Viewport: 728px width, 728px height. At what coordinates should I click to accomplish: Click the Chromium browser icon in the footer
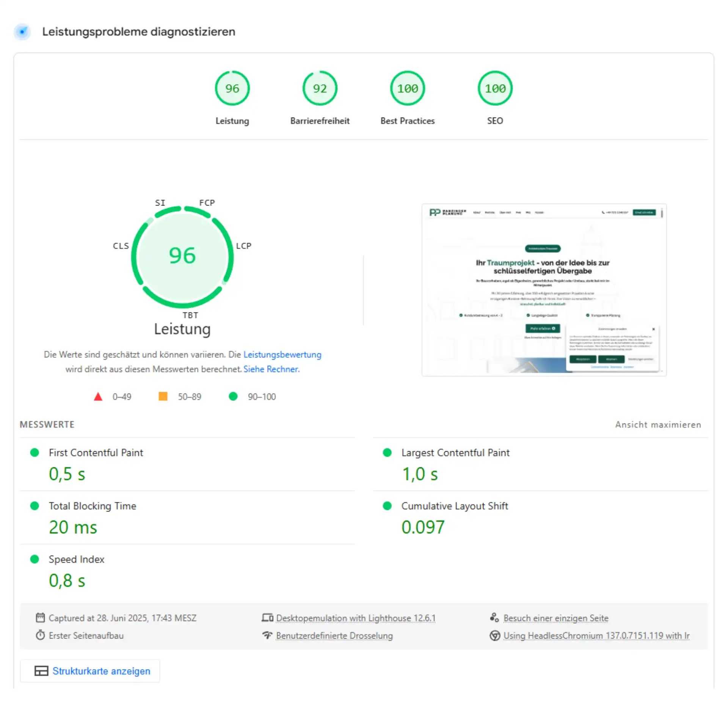pyautogui.click(x=494, y=635)
